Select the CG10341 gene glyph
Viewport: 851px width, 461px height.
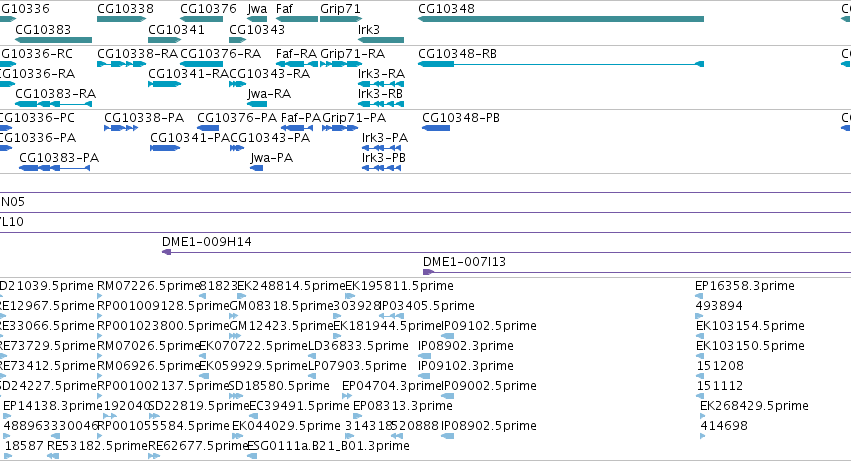(165, 40)
